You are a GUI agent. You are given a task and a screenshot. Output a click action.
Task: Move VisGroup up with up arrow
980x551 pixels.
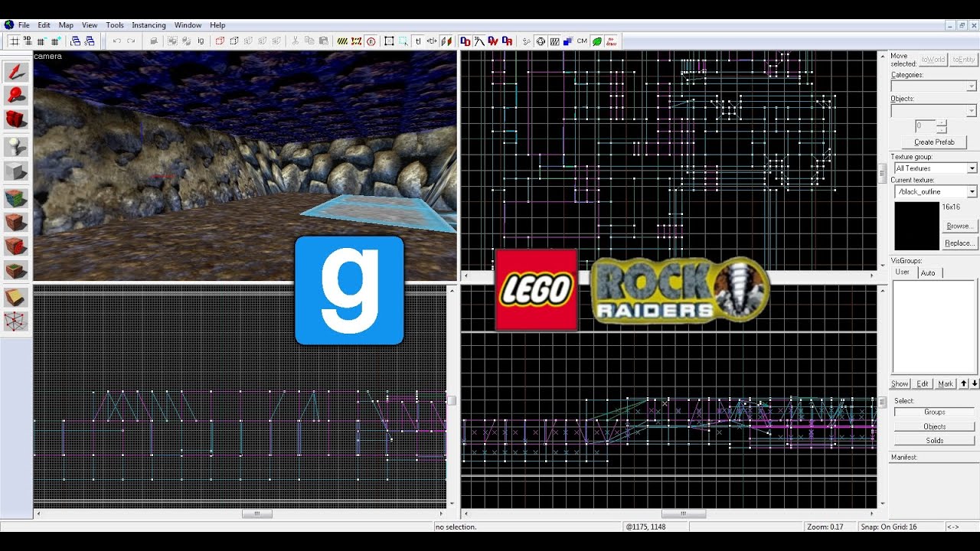click(964, 383)
